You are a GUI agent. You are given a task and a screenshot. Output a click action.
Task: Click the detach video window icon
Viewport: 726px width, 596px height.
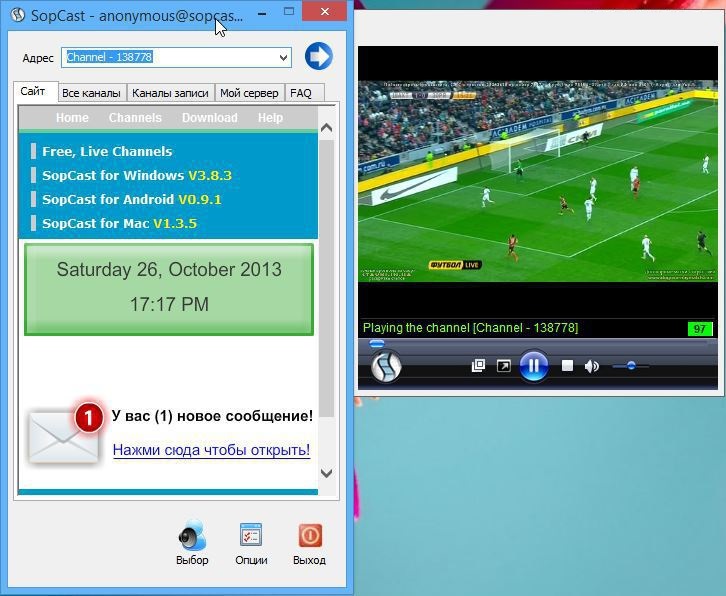[478, 365]
